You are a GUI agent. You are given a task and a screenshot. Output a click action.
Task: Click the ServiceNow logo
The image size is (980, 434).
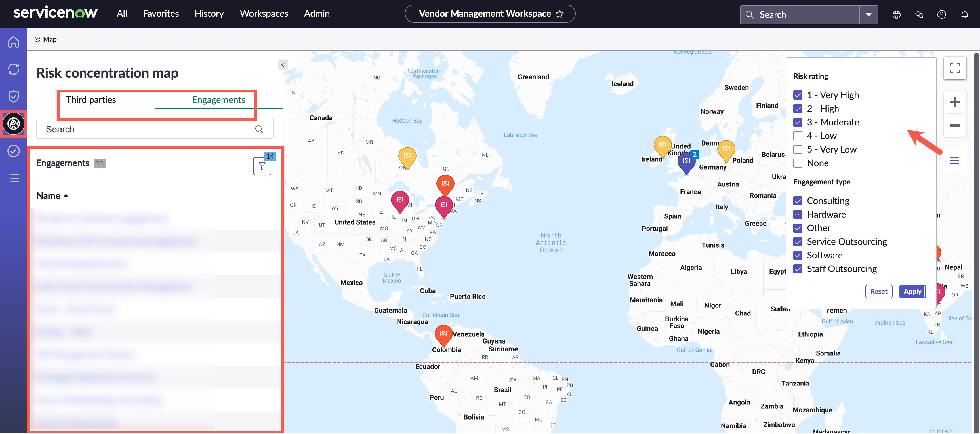point(56,13)
